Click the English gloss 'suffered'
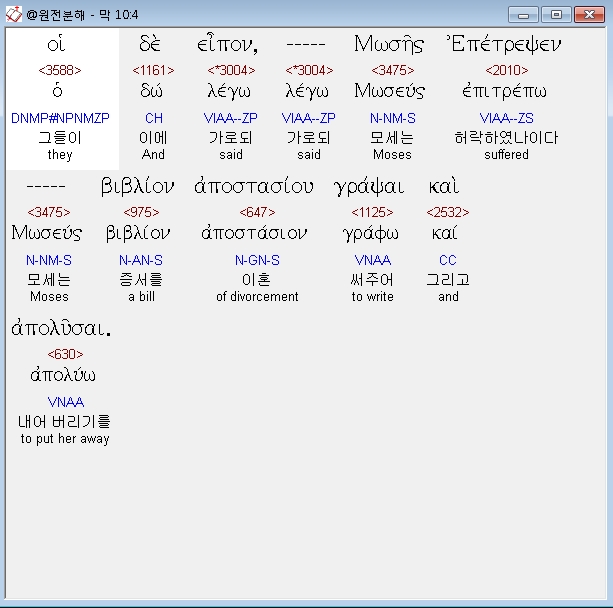 pyautogui.click(x=506, y=154)
